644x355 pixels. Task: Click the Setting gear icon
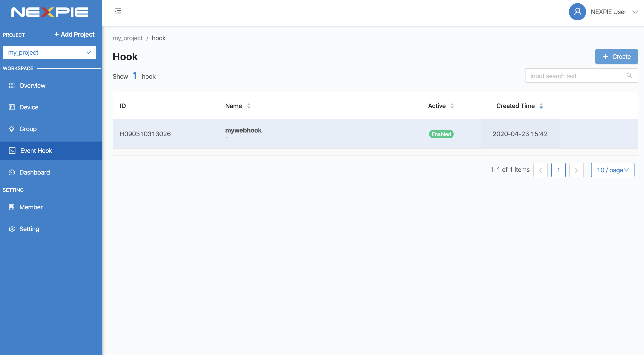click(x=11, y=229)
